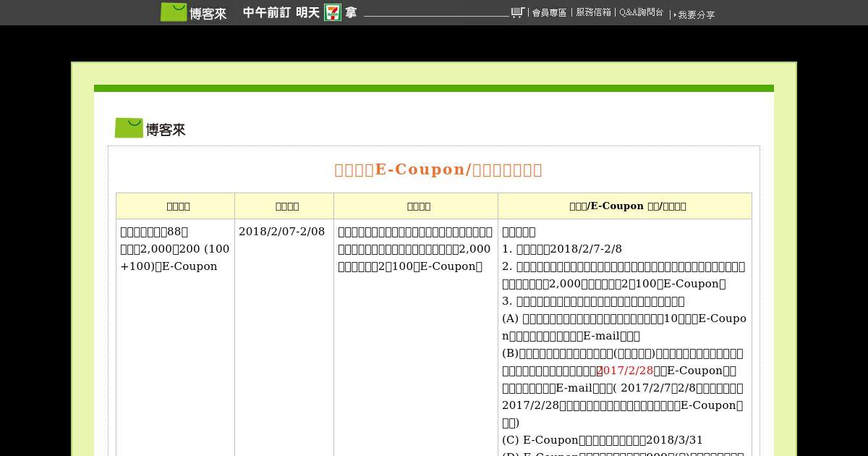Click the line starting with (A)

click(624, 327)
